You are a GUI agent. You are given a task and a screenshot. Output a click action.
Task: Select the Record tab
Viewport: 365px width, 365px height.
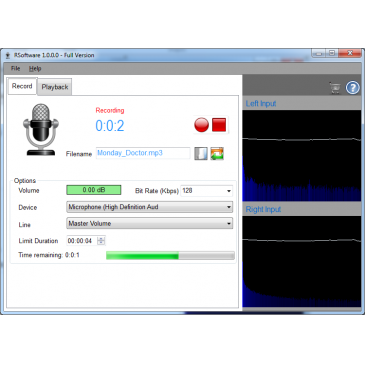[22, 86]
